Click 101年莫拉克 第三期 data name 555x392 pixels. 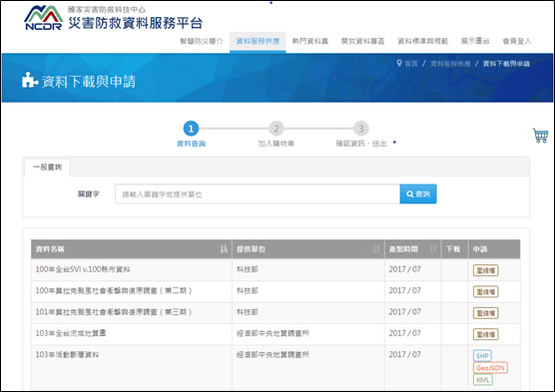pyautogui.click(x=114, y=312)
